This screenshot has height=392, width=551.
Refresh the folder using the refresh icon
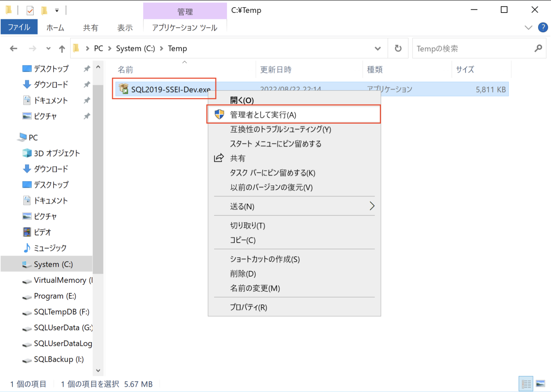point(398,48)
